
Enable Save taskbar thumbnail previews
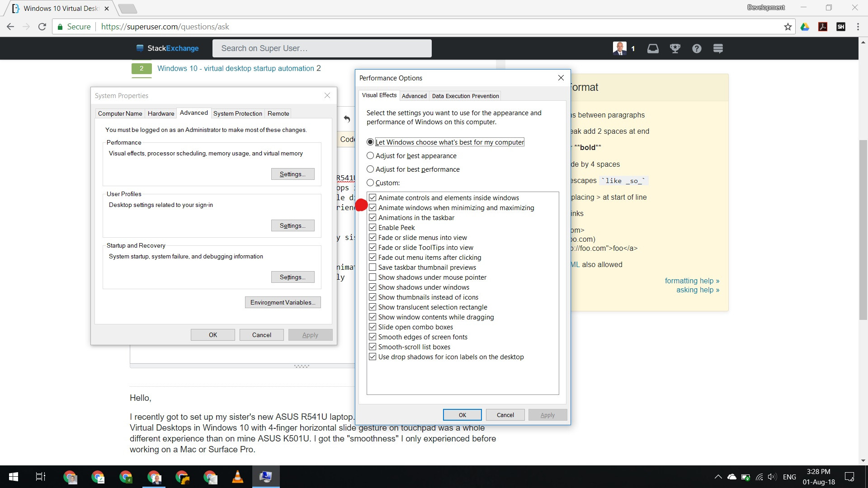tap(373, 267)
